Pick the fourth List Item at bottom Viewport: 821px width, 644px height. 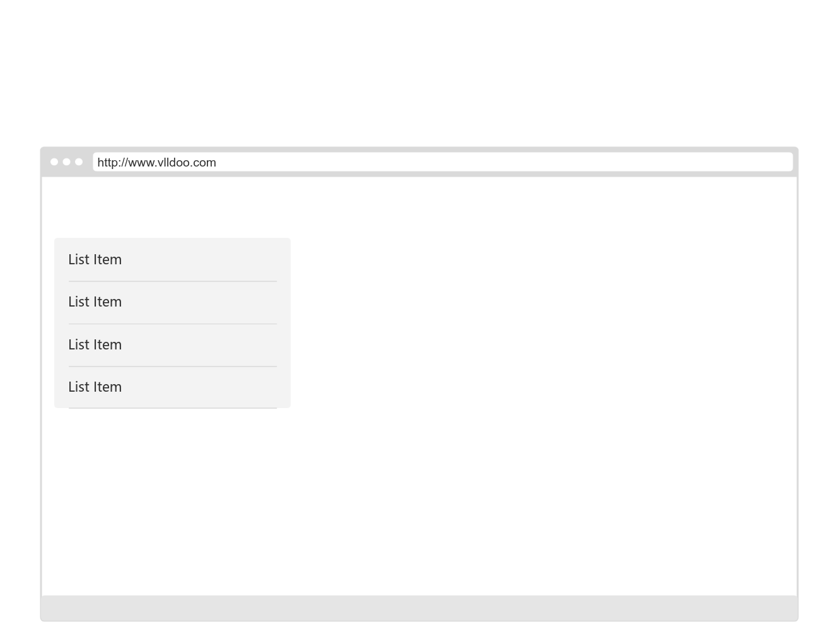[95, 387]
